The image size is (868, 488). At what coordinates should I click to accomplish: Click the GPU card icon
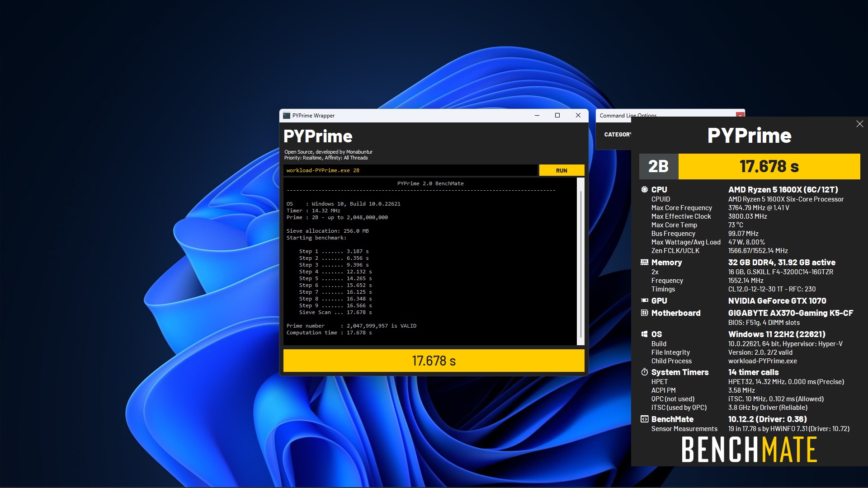[x=644, y=300]
